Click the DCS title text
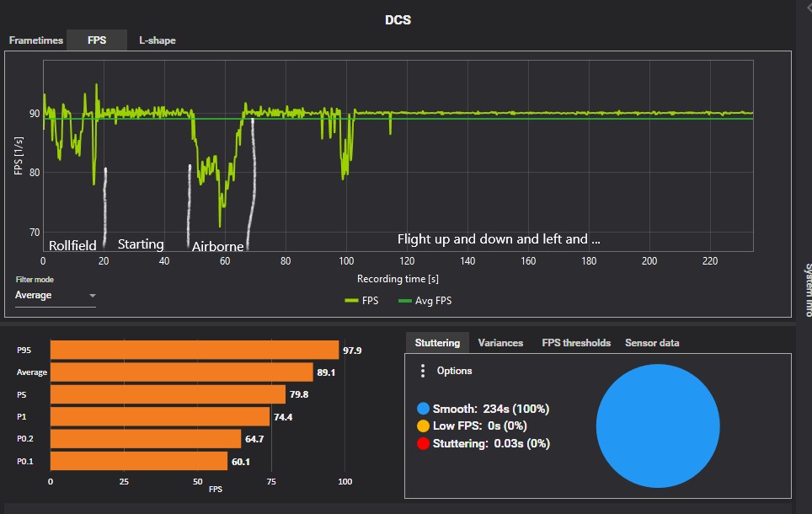The image size is (812, 514). (398, 20)
